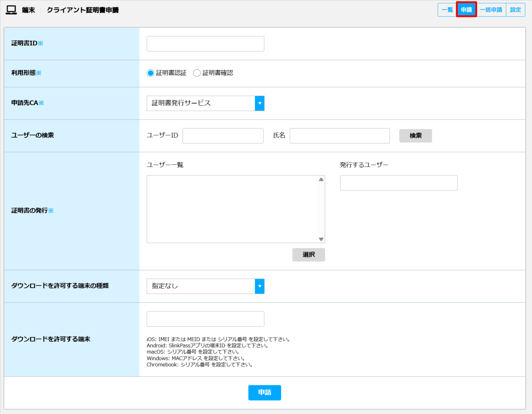Image resolution: width=532 pixels, height=414 pixels.
Task: Open the 申請先CA dropdown arrow
Action: click(259, 103)
